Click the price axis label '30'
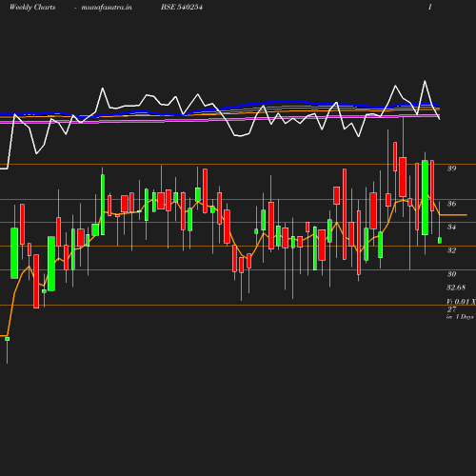Image resolution: width=476 pixels, height=476 pixels. tap(451, 273)
